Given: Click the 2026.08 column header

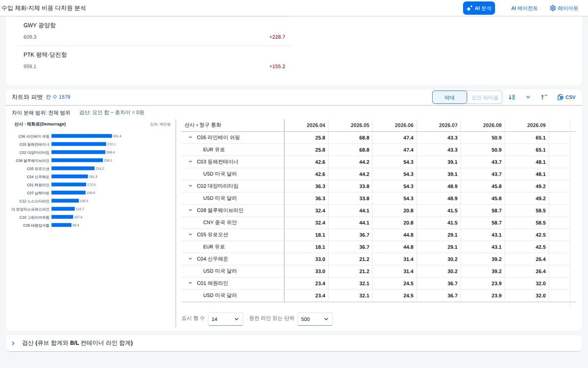Looking at the screenshot, I should pos(483,125).
